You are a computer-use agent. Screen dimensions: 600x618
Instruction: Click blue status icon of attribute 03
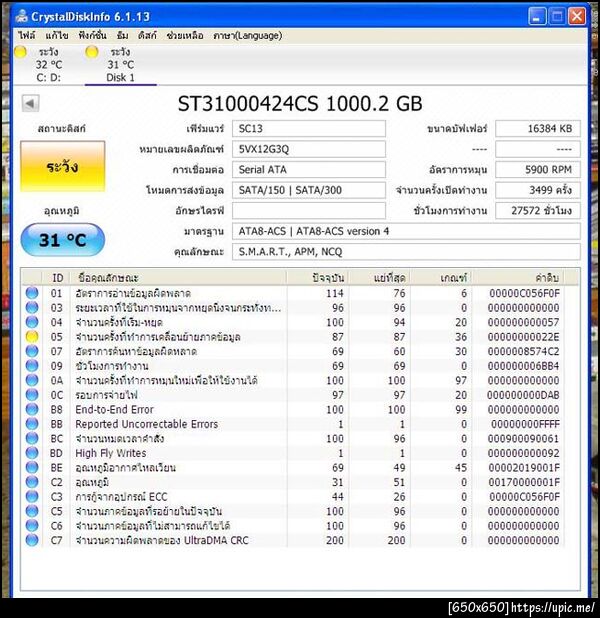32,307
